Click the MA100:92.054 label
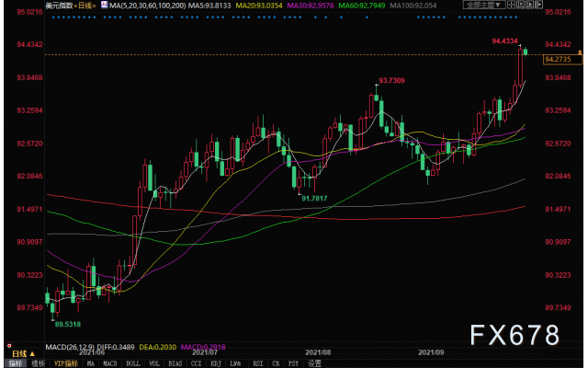 (413, 6)
